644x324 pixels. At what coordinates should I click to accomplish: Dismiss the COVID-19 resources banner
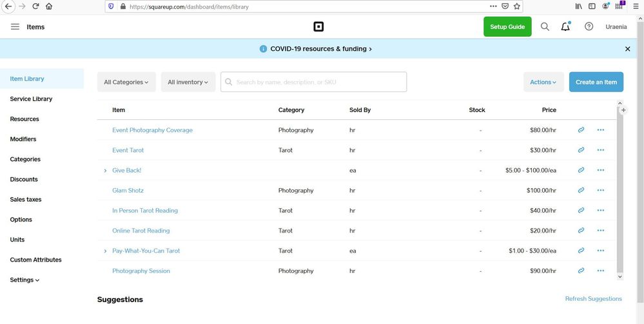pos(628,49)
